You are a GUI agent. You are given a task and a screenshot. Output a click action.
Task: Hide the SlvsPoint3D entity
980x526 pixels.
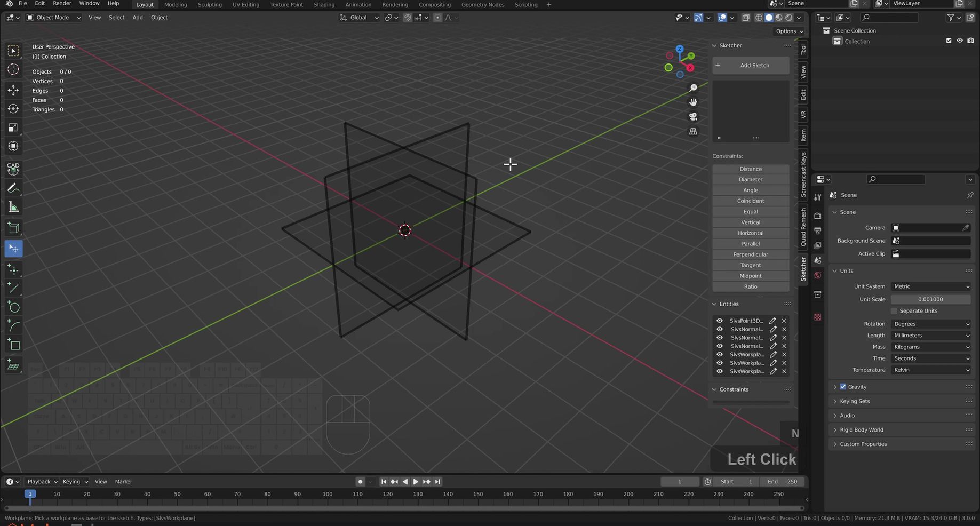719,321
